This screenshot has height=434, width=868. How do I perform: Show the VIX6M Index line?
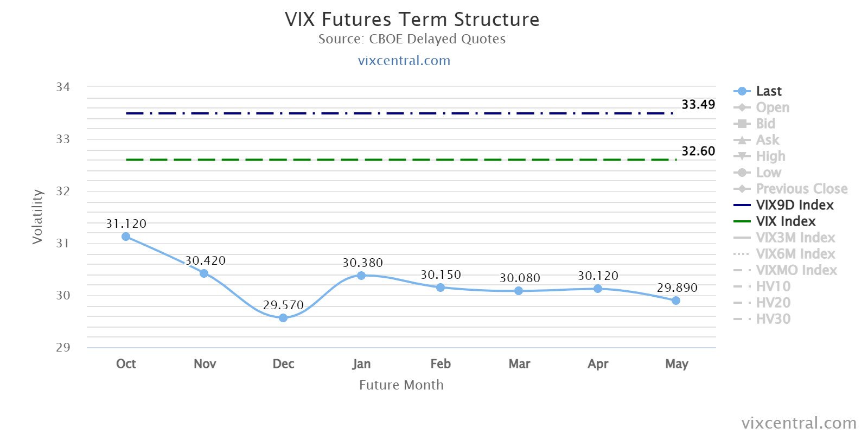(784, 254)
